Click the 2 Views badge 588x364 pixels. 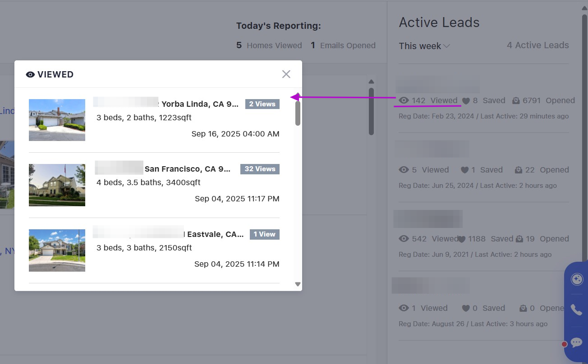262,104
